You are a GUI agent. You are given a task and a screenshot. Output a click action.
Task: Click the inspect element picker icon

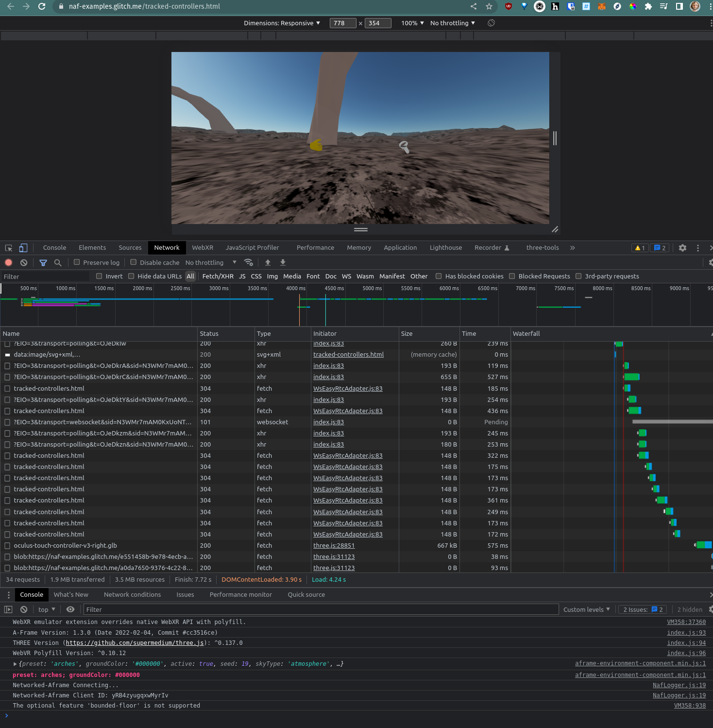[9, 248]
